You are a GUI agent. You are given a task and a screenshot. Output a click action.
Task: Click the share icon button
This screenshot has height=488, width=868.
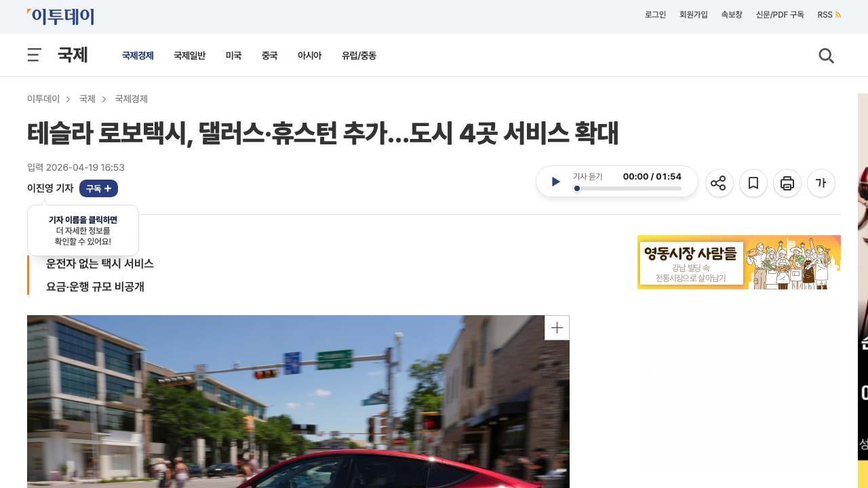719,183
